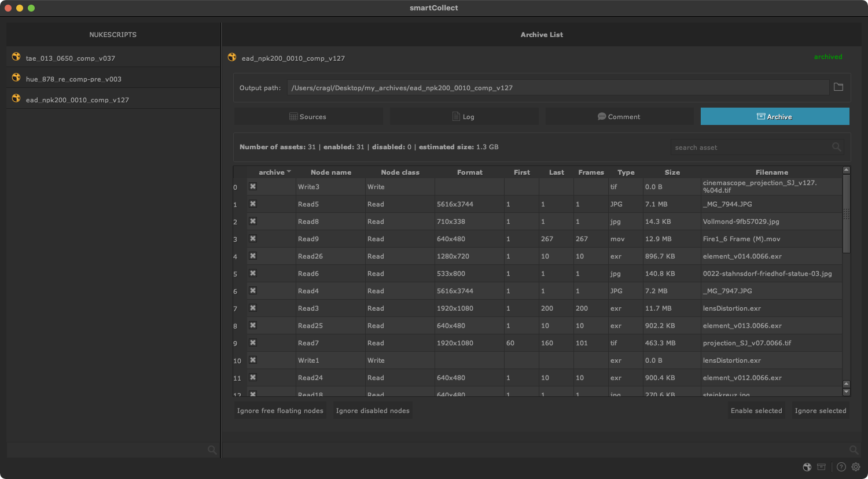This screenshot has height=479, width=868.
Task: Open settings with the gear icon
Action: click(x=856, y=467)
